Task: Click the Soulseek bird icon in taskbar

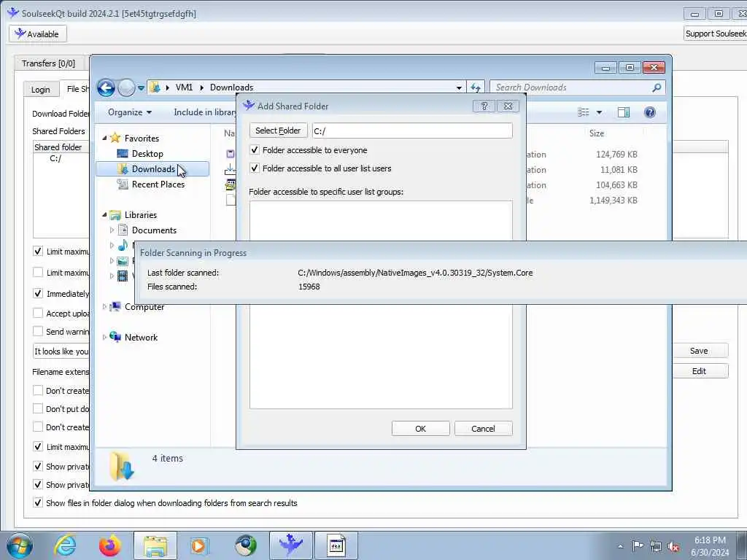Action: pos(291,545)
